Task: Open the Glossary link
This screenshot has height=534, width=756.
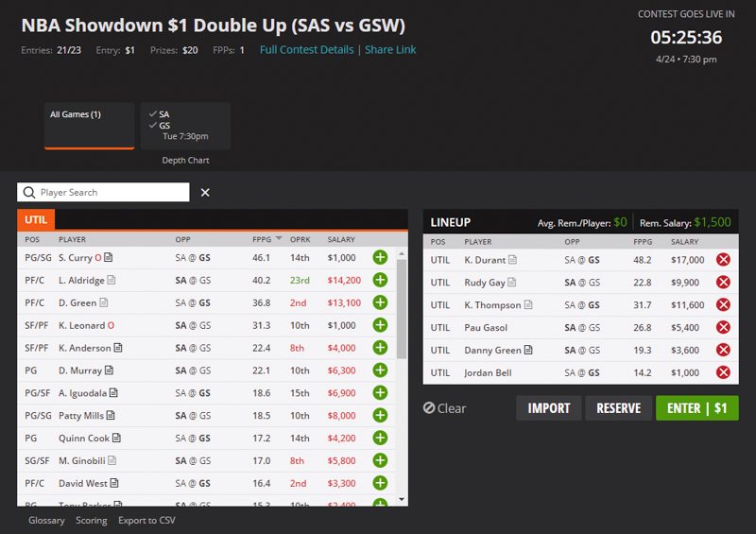Action: (x=46, y=520)
